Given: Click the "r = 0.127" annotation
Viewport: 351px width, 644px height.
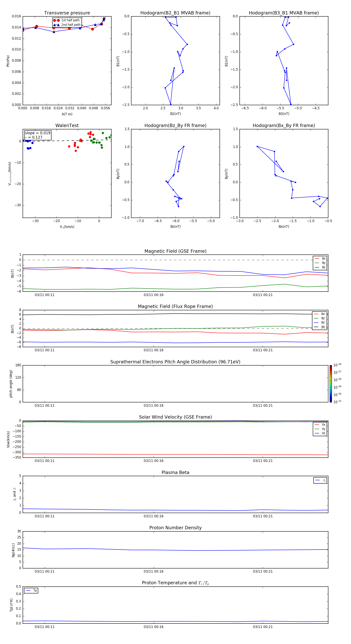Looking at the screenshot, I should 34,137.
